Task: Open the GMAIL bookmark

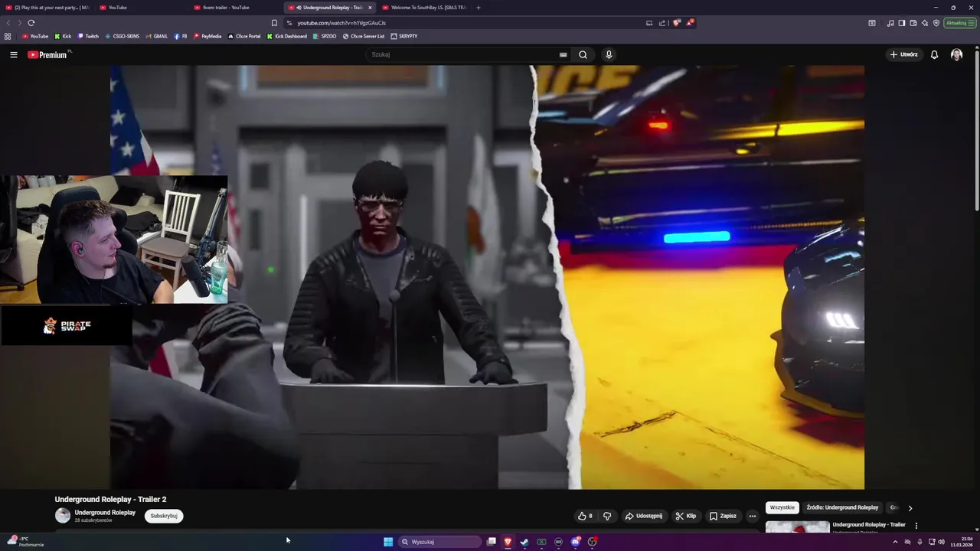Action: click(x=156, y=36)
